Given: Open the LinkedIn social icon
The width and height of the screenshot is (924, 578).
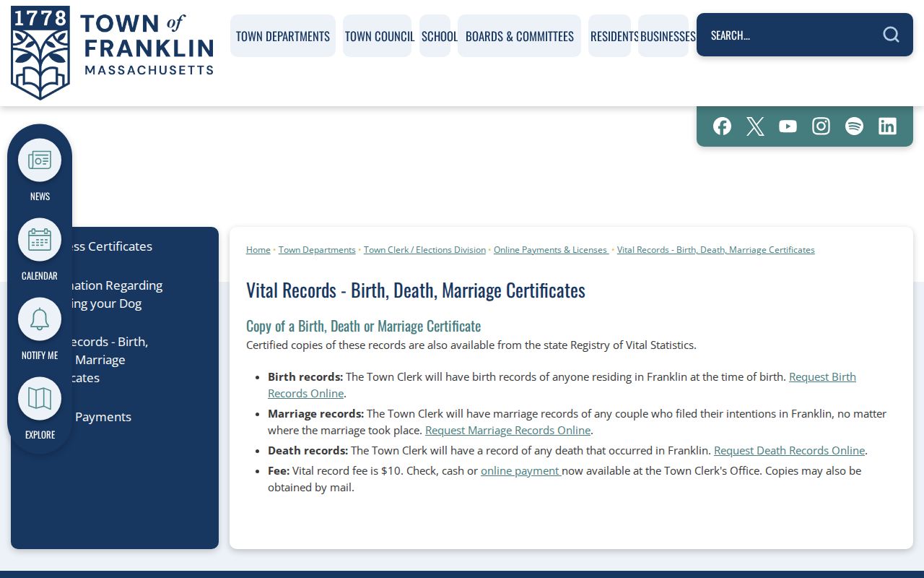Looking at the screenshot, I should [887, 126].
